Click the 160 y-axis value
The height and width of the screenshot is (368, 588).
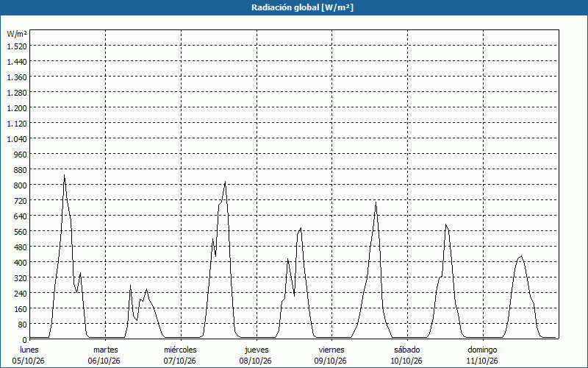21,309
